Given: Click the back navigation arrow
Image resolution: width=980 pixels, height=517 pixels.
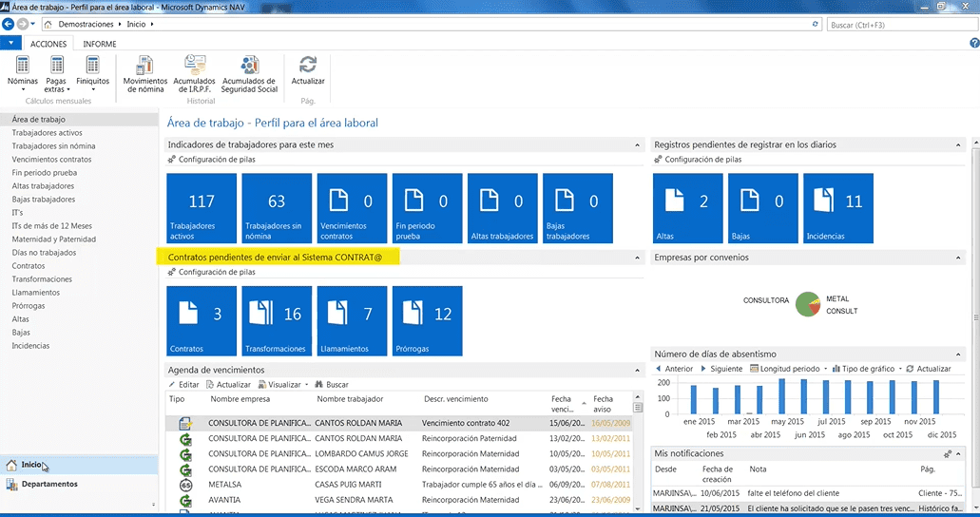Looking at the screenshot, I should (9, 24).
